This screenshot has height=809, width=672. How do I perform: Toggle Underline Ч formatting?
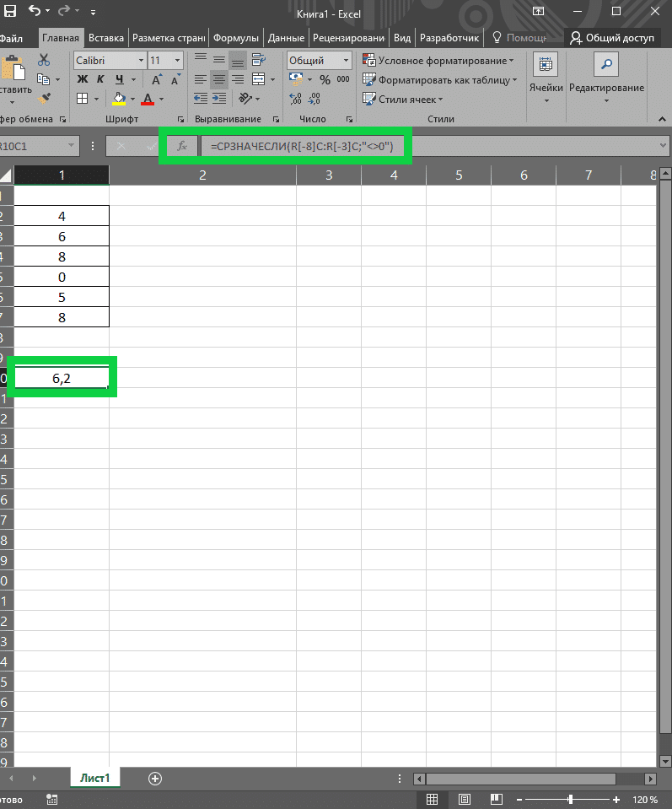coord(120,79)
